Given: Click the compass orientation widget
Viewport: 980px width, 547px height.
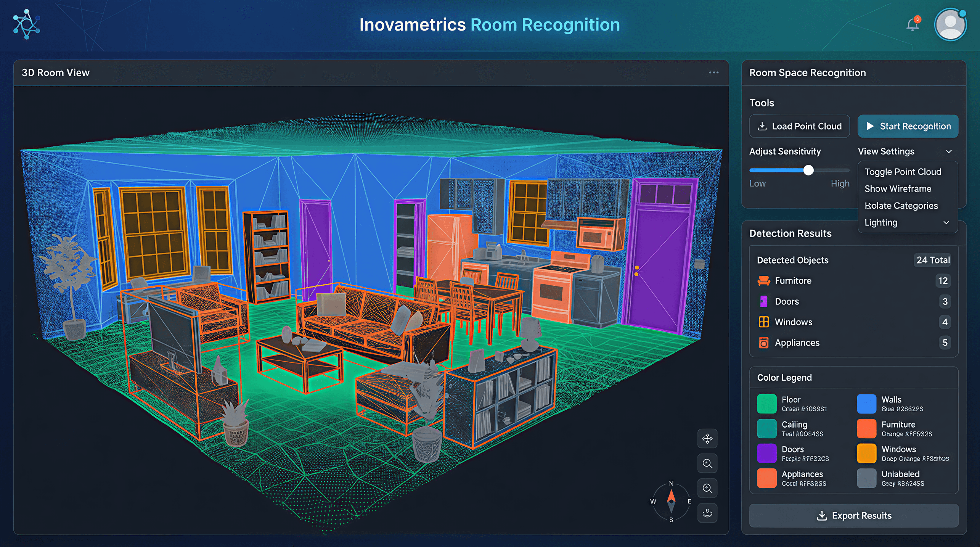Looking at the screenshot, I should pos(671,501).
